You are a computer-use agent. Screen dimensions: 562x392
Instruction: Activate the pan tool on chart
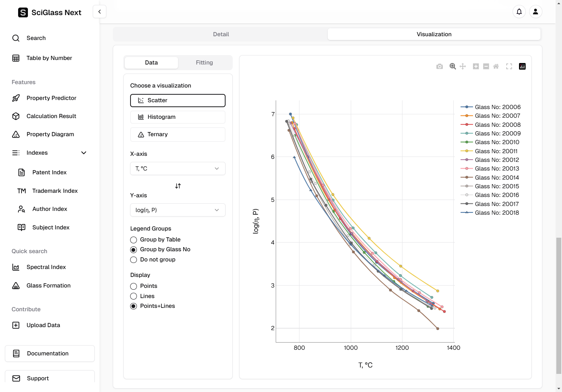point(463,66)
